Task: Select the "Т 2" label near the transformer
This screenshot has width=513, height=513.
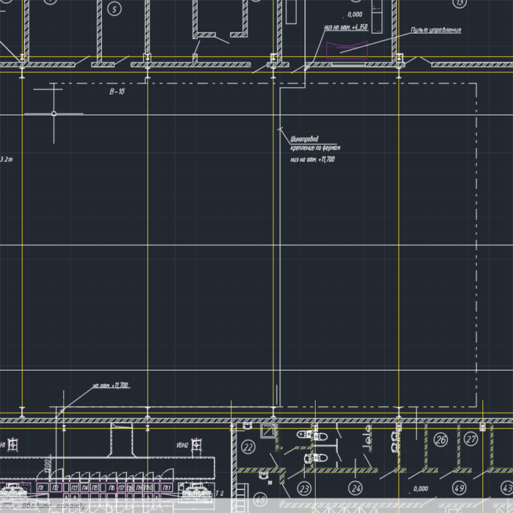Action: click(220, 493)
